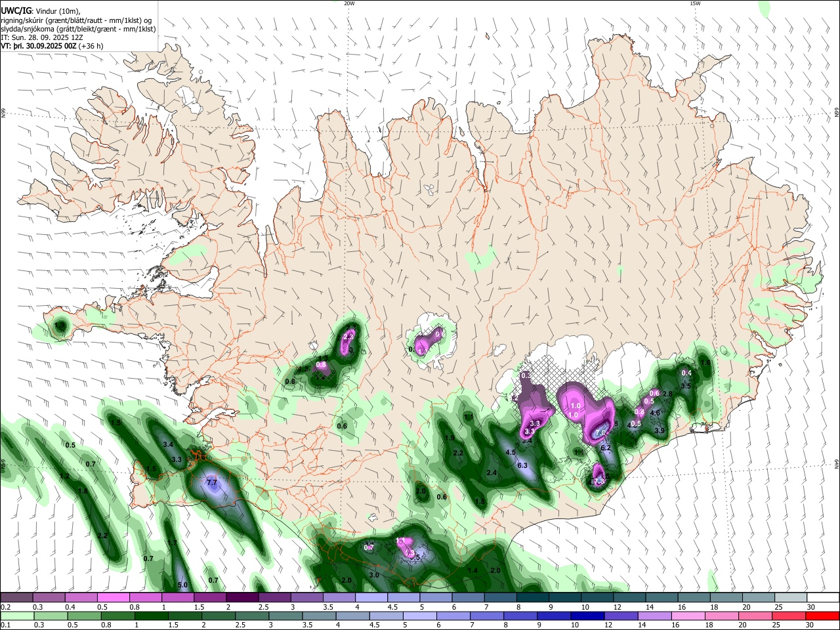Select the dark navy 10 mm rain swatch
840x630 pixels.
point(587,616)
